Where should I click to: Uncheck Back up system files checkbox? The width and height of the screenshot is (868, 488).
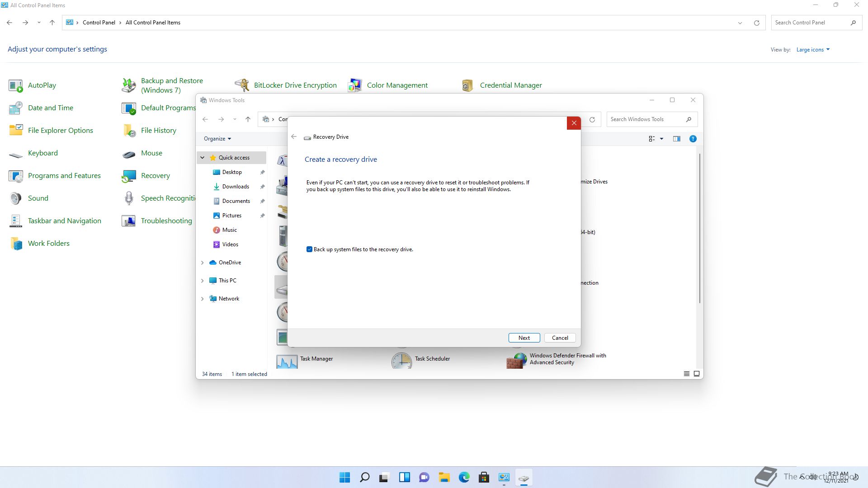tap(309, 249)
